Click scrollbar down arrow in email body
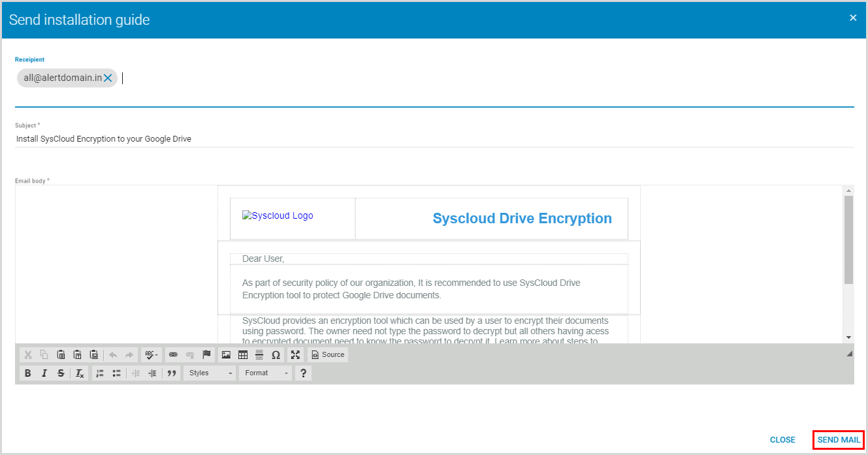 click(x=848, y=337)
